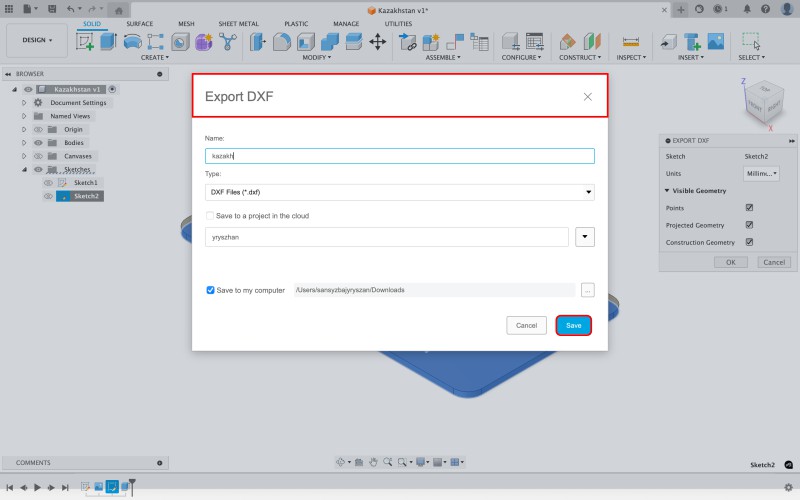The height and width of the screenshot is (500, 800).
Task: Switch to the Utilities tab
Action: (x=398, y=23)
